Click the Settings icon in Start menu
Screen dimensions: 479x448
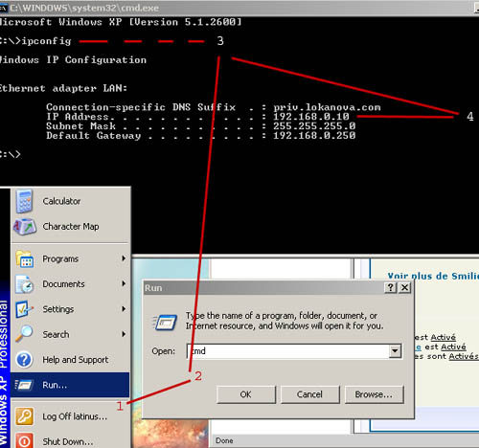point(25,309)
